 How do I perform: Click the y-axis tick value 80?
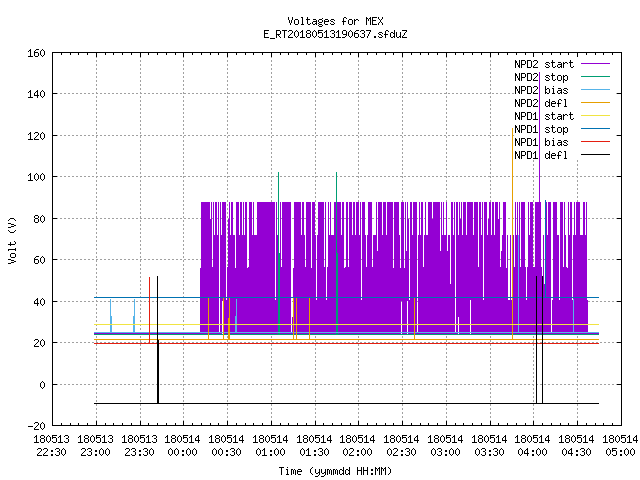[39, 219]
